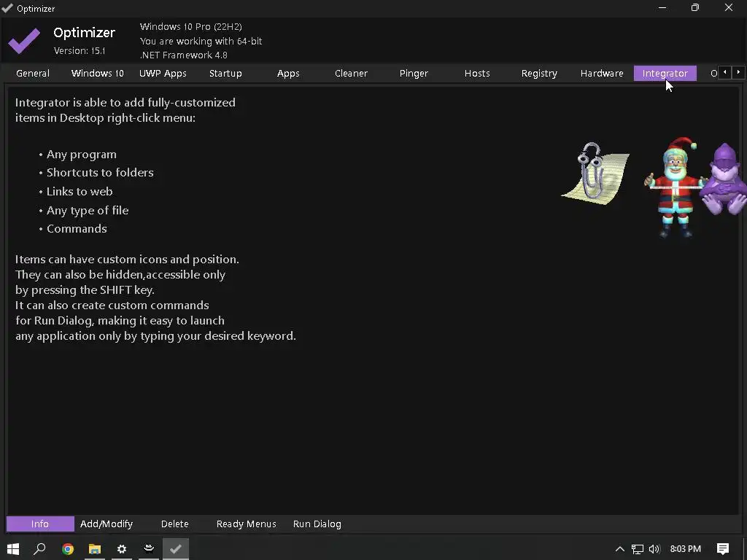Open the 8:03 PM clock
The width and height of the screenshot is (747, 560).
coord(686,549)
